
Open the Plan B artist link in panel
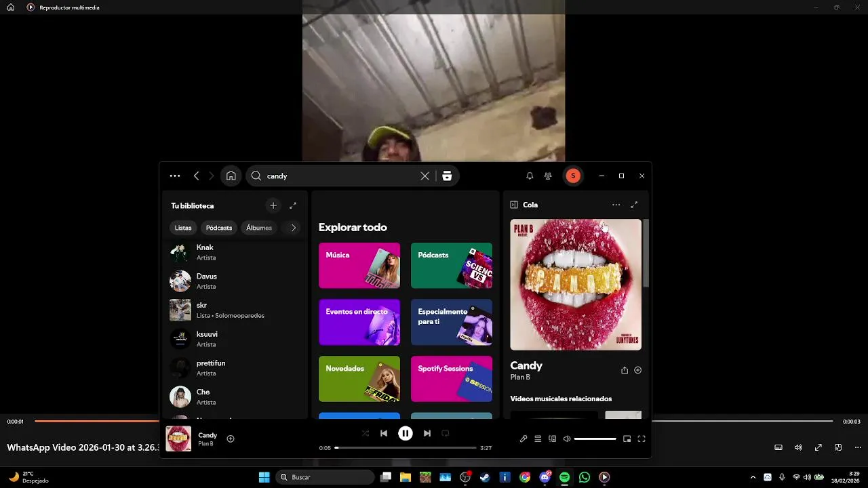(520, 378)
